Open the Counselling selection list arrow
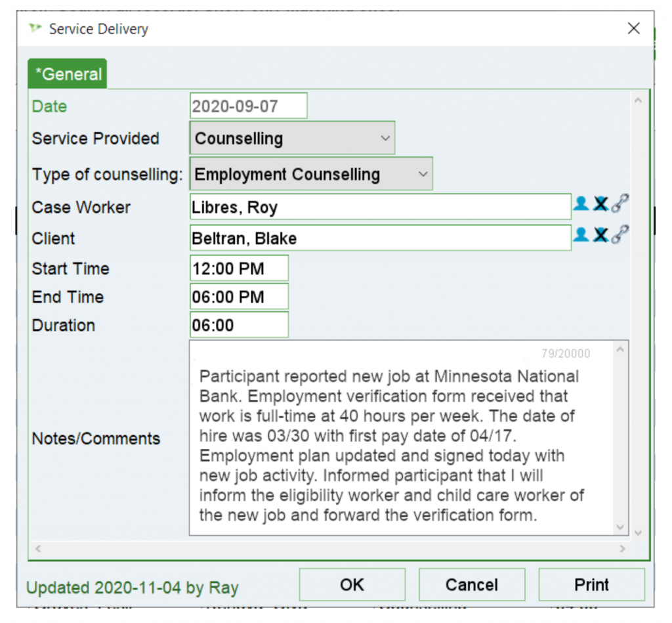This screenshot has height=623, width=672. 384,138
